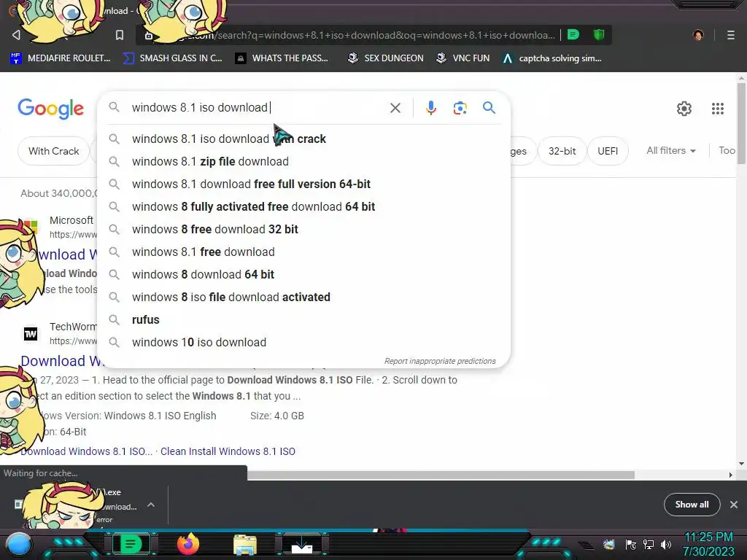Click the vertical scrollbar down arrow
The image size is (747, 560).
[x=741, y=463]
